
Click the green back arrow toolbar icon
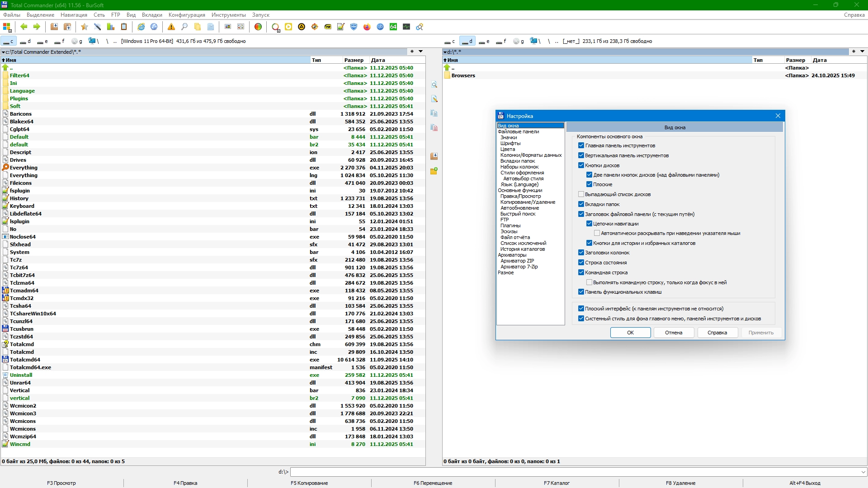coord(24,27)
